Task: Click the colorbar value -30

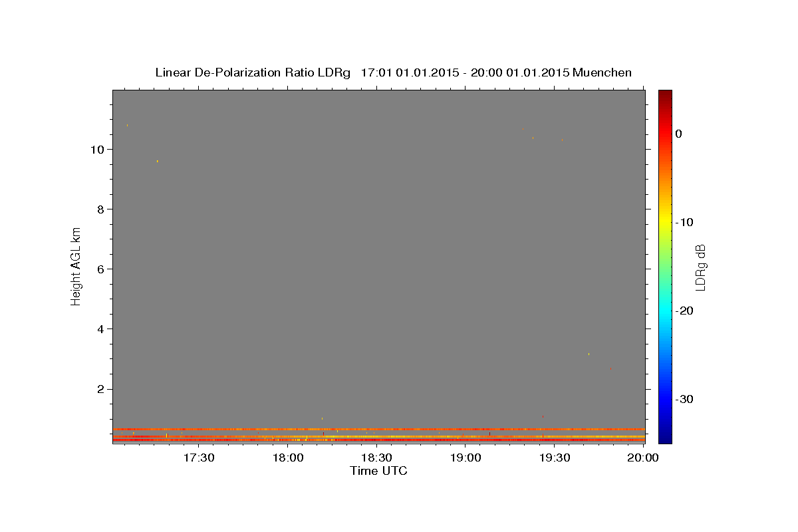Action: point(685,399)
